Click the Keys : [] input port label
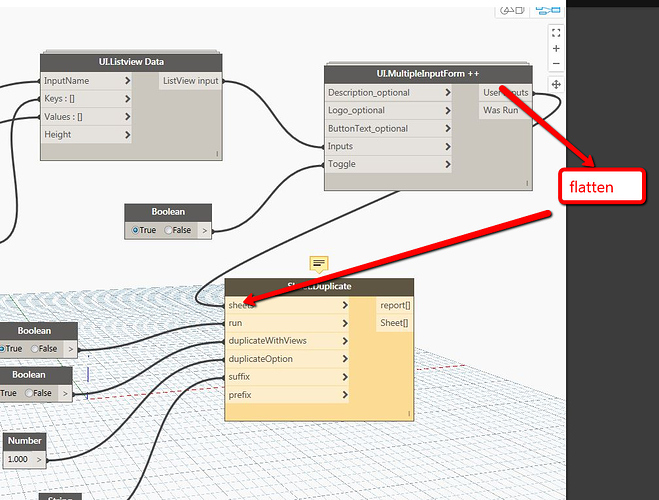This screenshot has height=500, width=659. [59, 99]
